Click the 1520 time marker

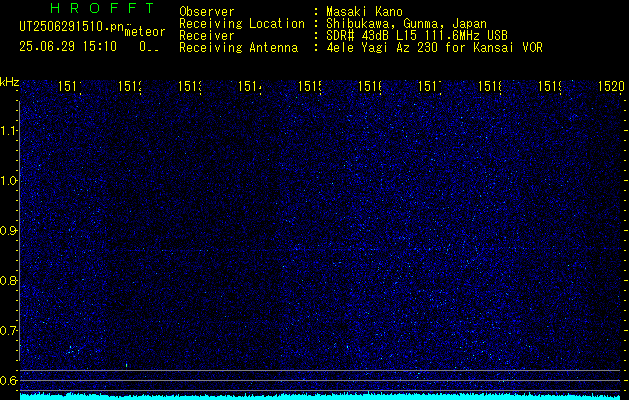[611, 86]
